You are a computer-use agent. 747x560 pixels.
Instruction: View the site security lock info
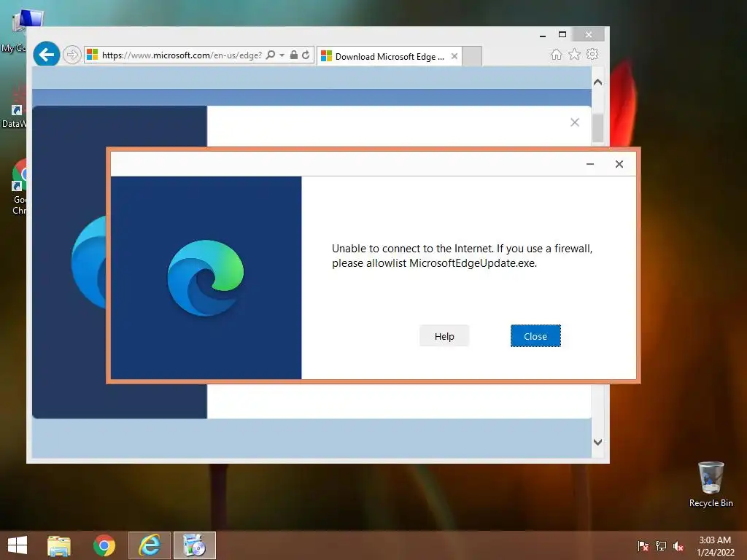coord(294,55)
